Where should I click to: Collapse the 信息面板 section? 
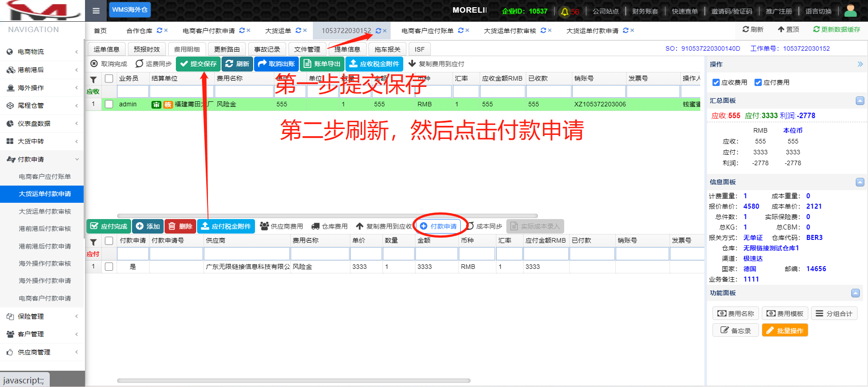point(860,182)
